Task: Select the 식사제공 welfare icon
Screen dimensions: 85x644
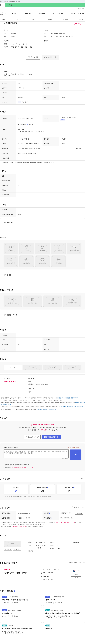Action: coord(58,261)
